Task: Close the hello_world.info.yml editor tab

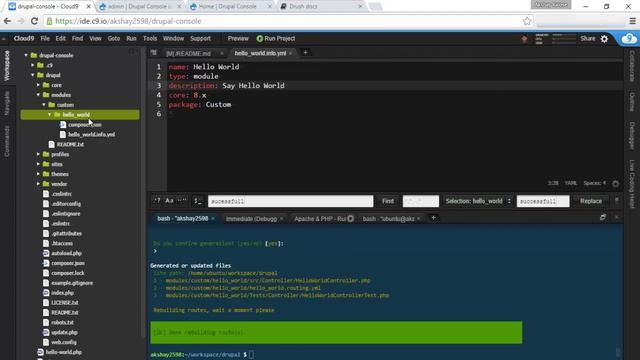Action: coord(291,53)
